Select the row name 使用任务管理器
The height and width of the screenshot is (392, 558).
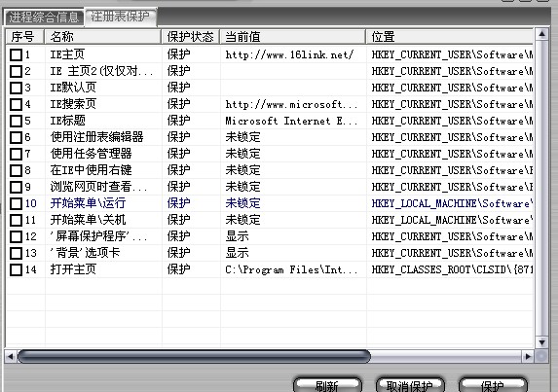pos(92,154)
